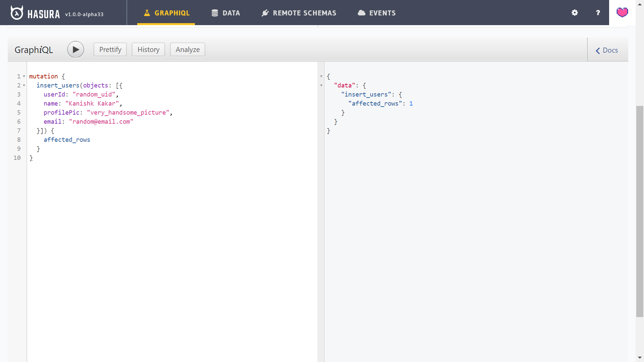This screenshot has height=362, width=644.
Task: Click the GraphiQL flask icon
Action: click(147, 13)
